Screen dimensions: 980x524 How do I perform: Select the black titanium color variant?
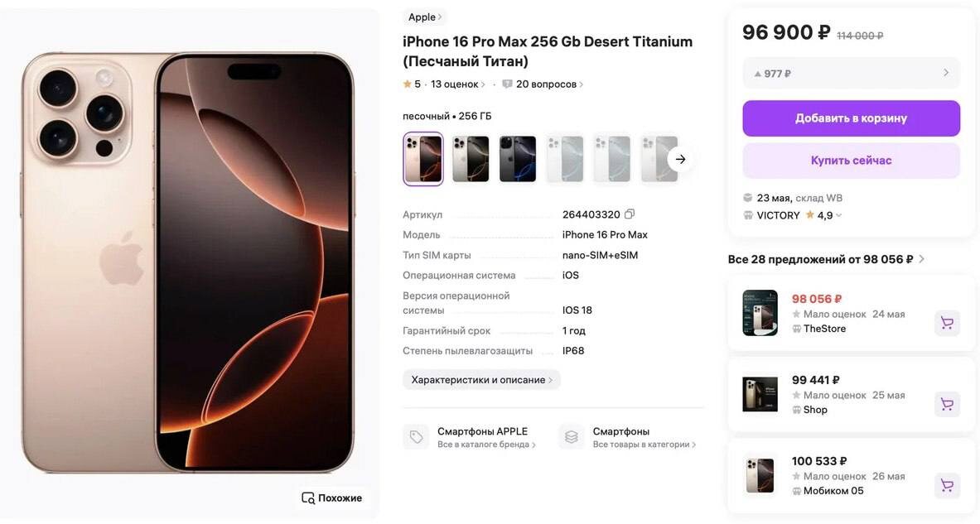pos(518,159)
